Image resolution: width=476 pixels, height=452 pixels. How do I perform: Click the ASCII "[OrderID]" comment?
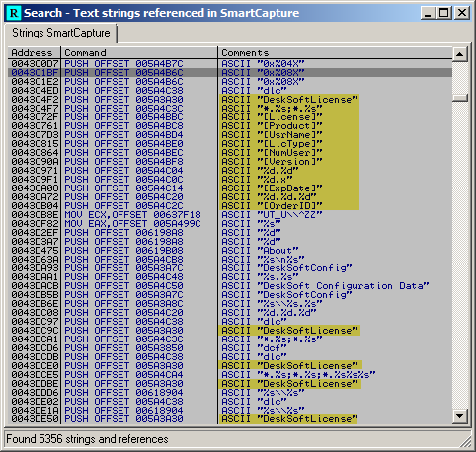272,206
